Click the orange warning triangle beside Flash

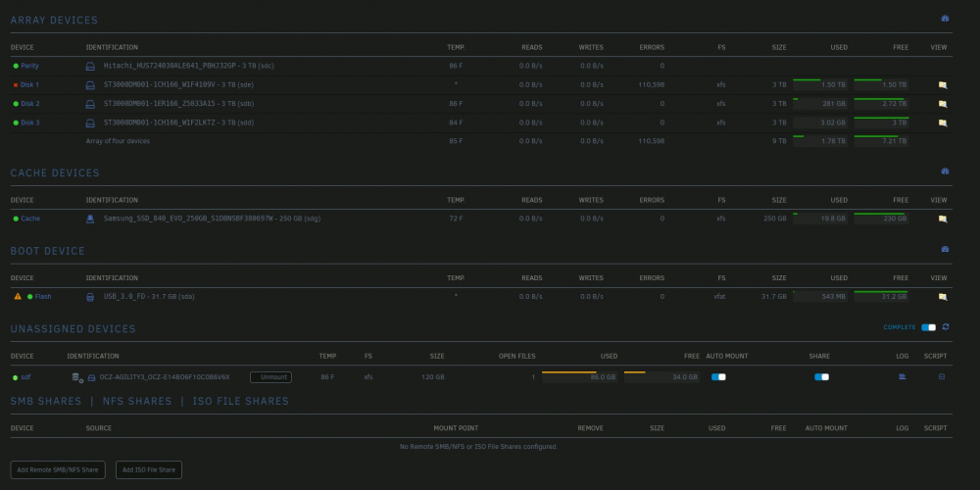click(x=18, y=296)
